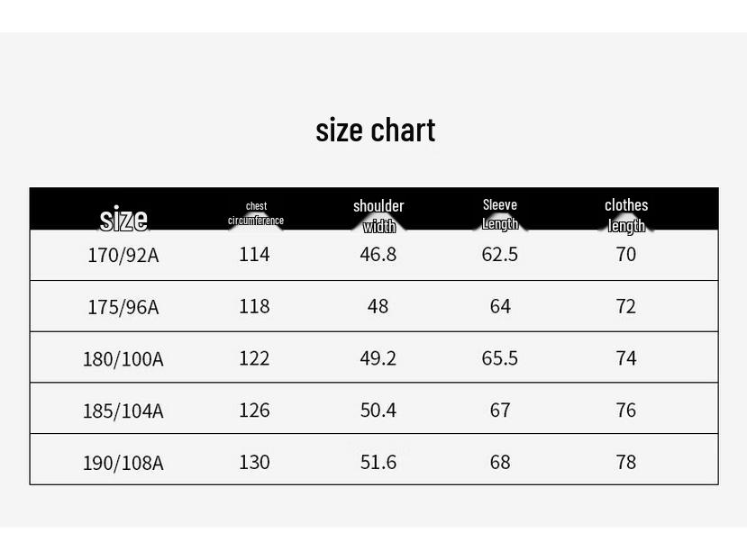Select chest circumference value 114
This screenshot has height=560, width=747.
pos(254,254)
